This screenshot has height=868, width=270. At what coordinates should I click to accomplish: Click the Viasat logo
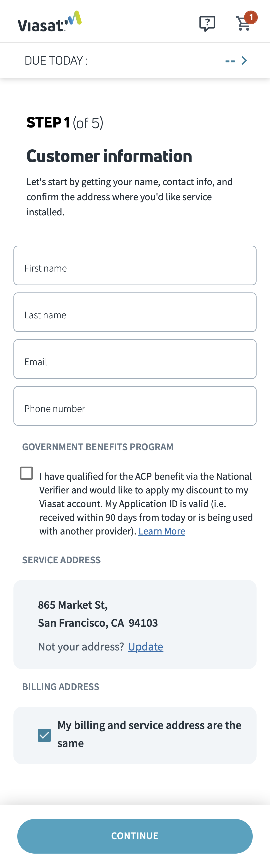(x=49, y=22)
